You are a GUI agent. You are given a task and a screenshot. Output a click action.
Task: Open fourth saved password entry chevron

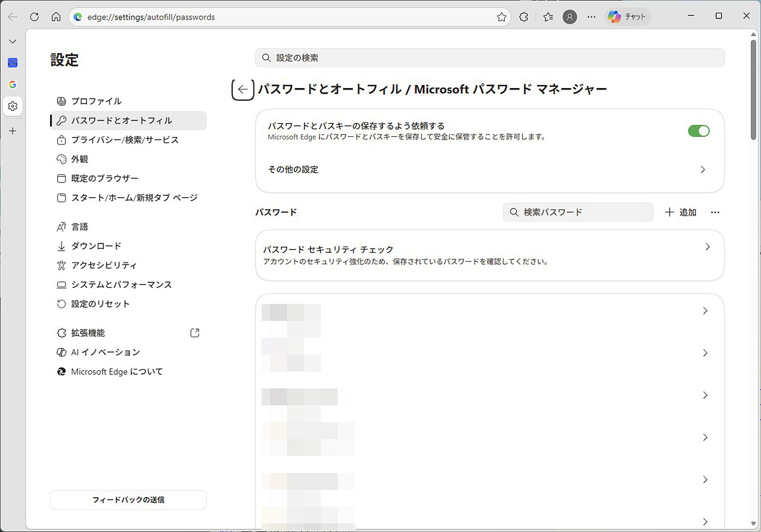(x=705, y=438)
